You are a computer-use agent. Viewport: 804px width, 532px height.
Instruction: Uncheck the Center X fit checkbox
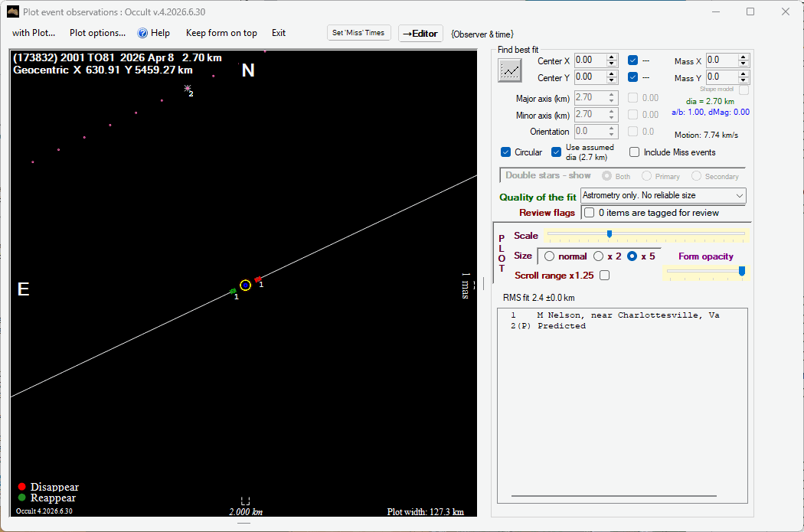[632, 60]
